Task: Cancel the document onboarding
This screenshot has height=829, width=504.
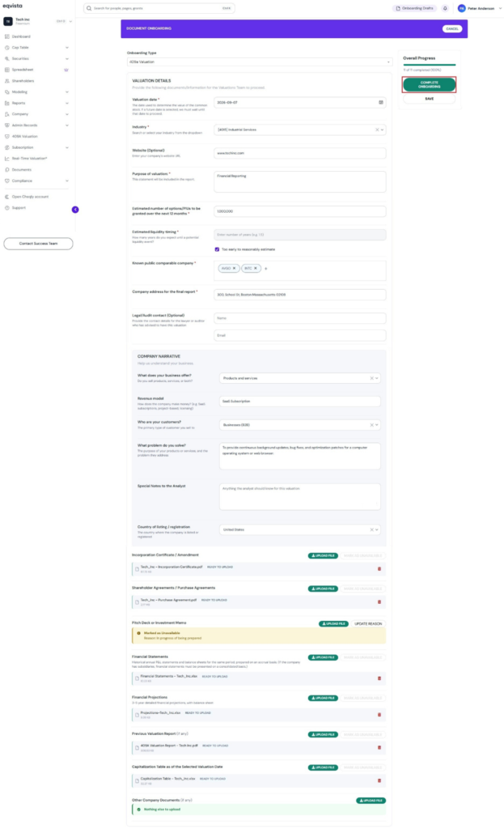Action: point(452,28)
